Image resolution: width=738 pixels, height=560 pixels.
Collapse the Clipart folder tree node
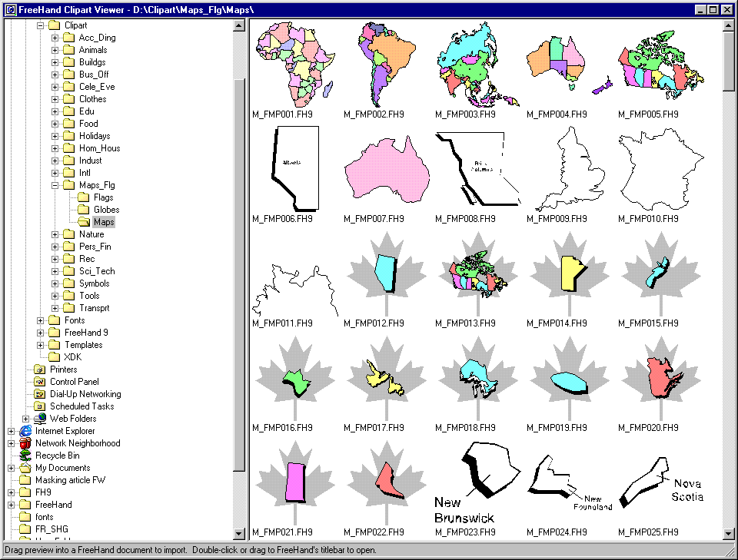(x=41, y=25)
